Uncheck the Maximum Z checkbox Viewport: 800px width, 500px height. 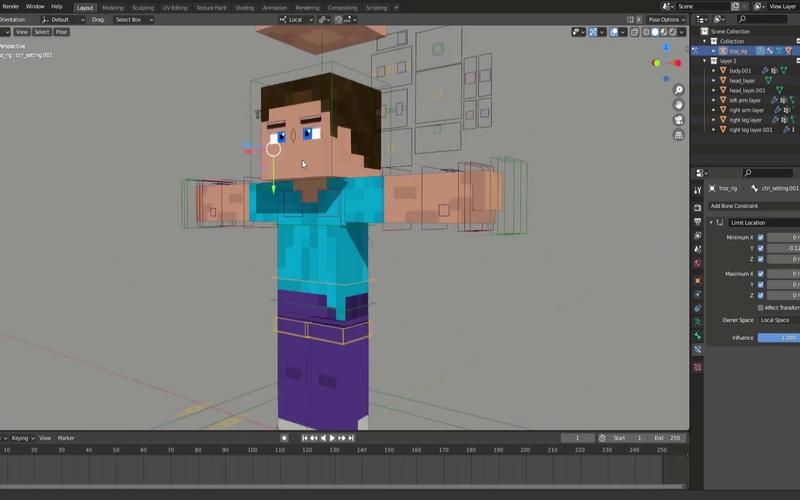tap(761, 295)
